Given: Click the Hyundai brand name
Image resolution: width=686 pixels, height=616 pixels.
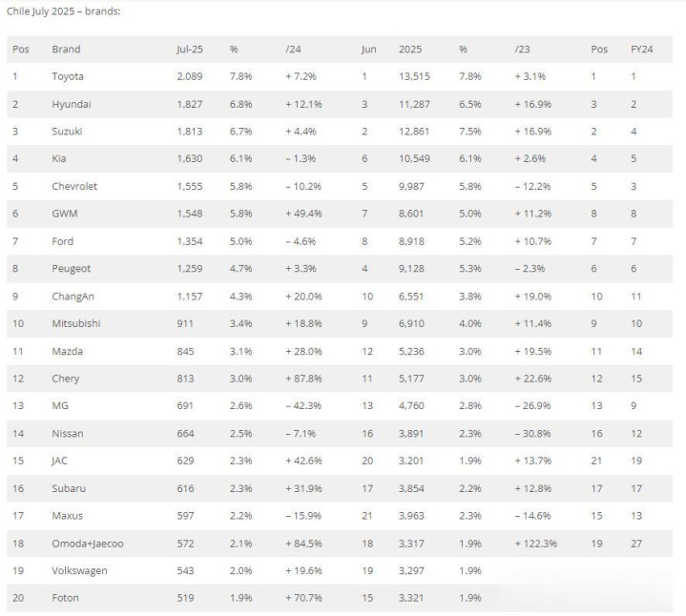Looking at the screenshot, I should [72, 104].
